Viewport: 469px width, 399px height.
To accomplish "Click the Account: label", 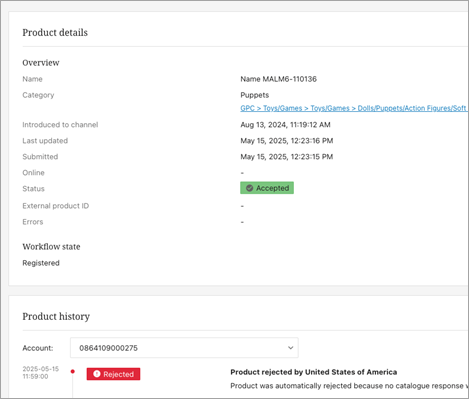I will [38, 348].
